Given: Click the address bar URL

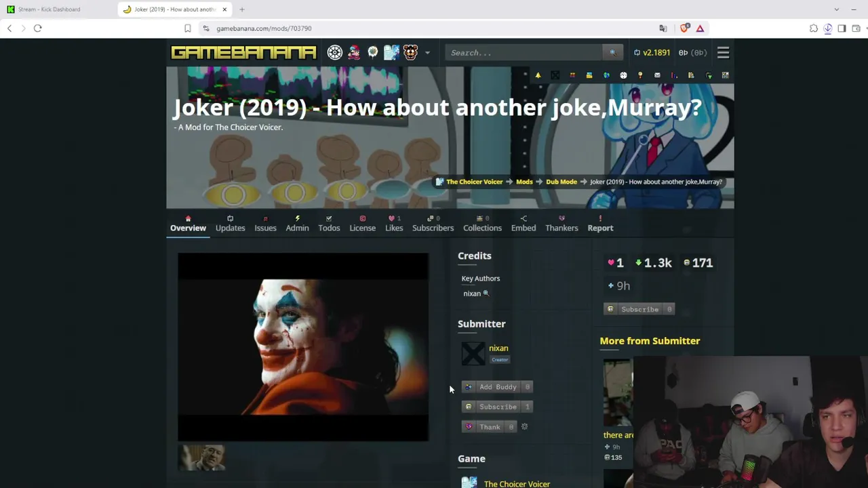Looking at the screenshot, I should tap(264, 28).
